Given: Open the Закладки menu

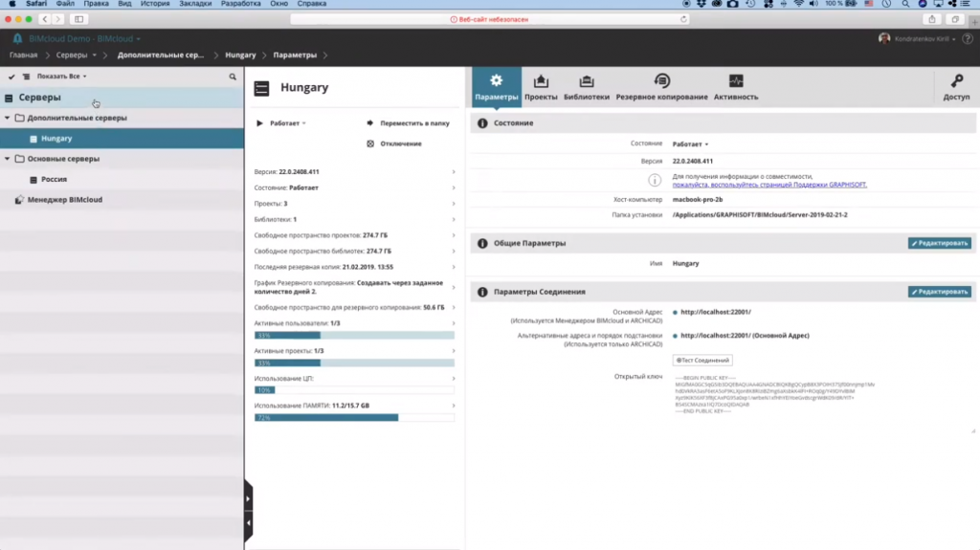Looking at the screenshot, I should (x=195, y=4).
